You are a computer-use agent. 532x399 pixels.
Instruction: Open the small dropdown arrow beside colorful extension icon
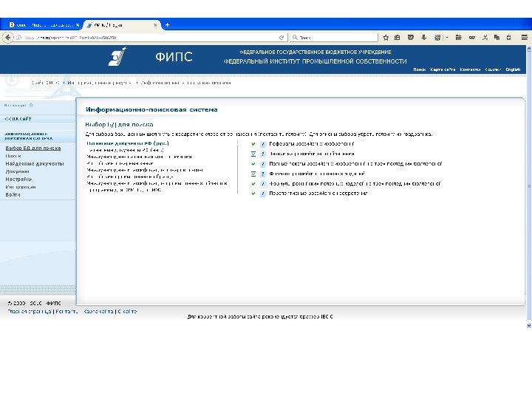447,38
